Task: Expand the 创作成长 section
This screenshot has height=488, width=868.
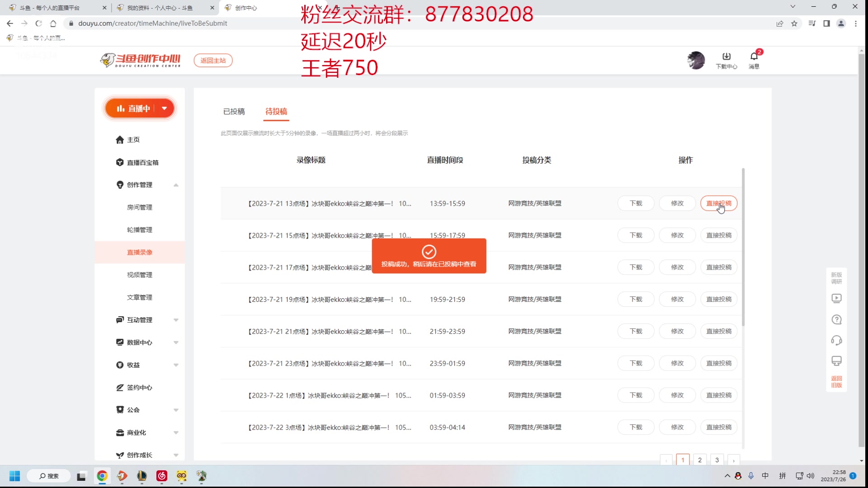Action: (176, 455)
